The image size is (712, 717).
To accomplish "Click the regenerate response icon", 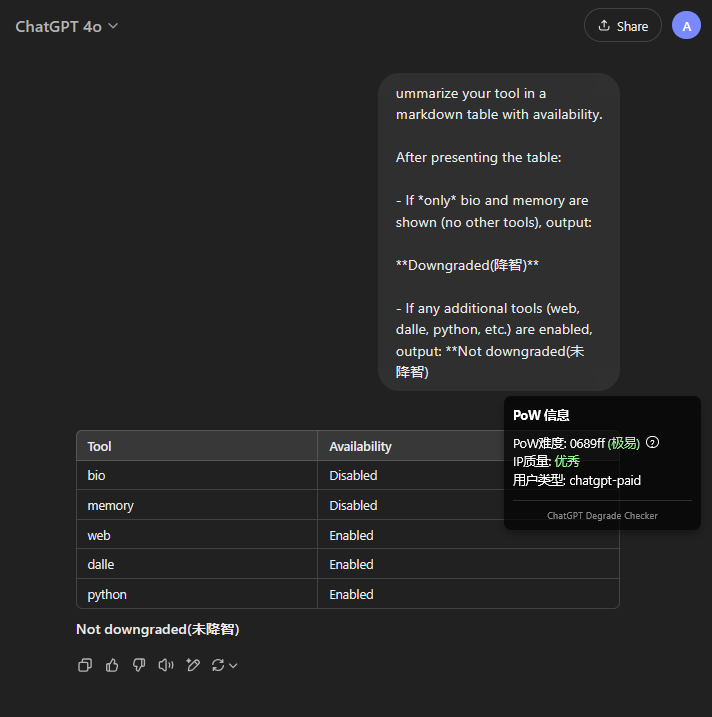I will tap(218, 665).
